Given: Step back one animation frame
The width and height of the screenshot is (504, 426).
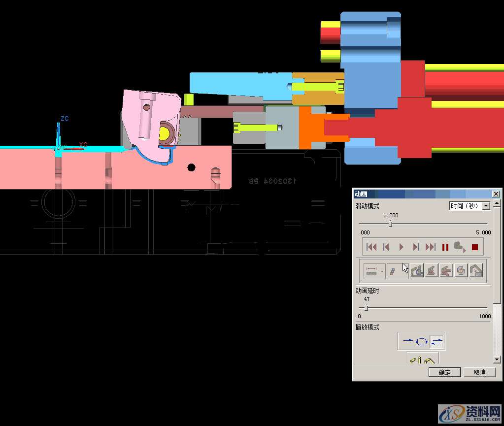Looking at the screenshot, I should [386, 247].
